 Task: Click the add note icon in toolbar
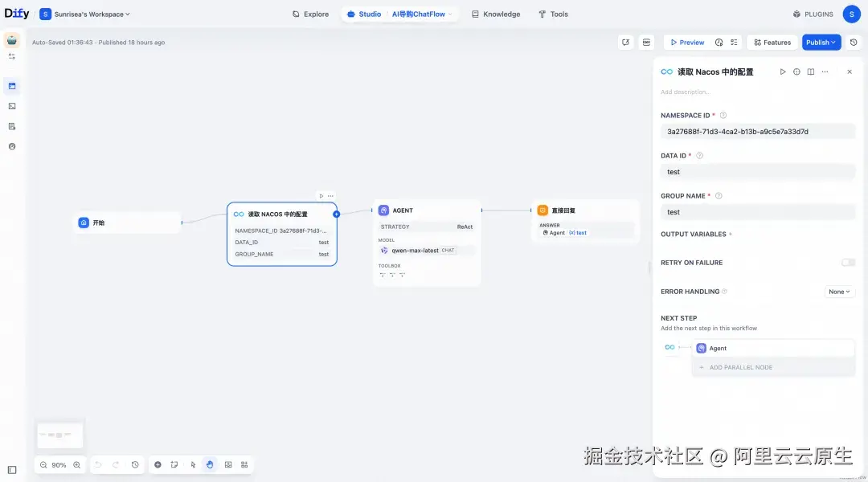pos(174,464)
